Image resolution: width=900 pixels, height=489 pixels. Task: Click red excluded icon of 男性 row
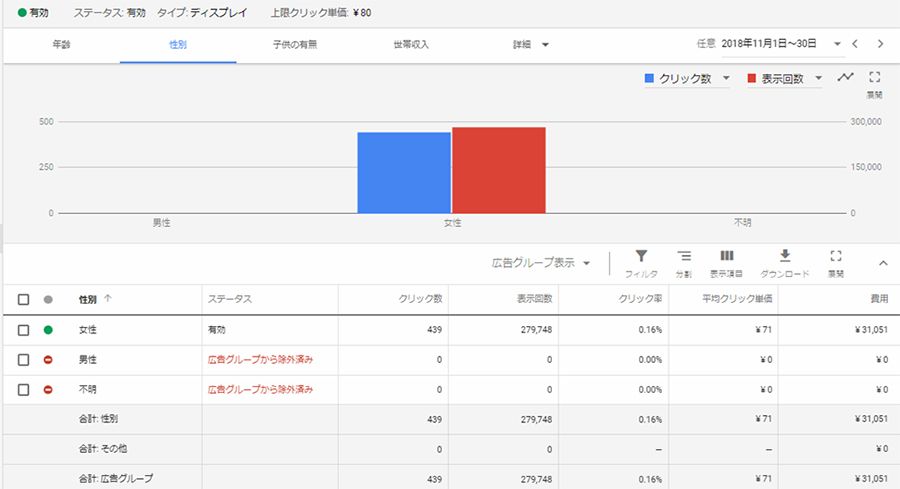[48, 360]
